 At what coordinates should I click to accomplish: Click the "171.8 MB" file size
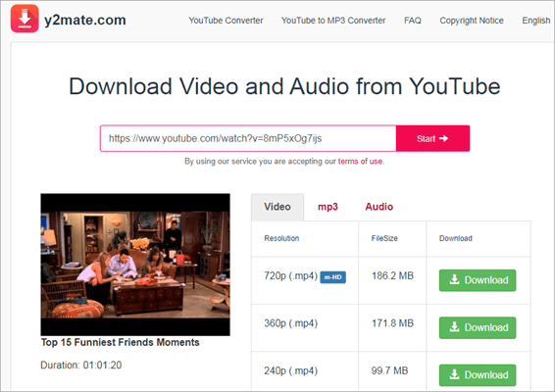[x=392, y=323]
